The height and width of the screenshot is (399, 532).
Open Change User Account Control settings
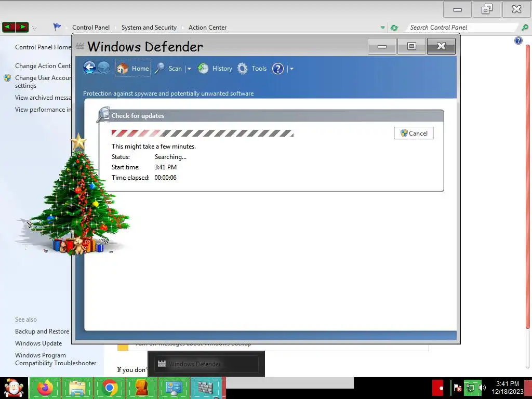coord(43,82)
